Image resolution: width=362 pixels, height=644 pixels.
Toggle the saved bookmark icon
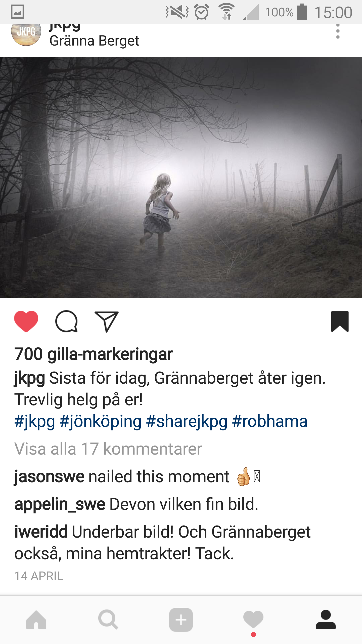point(340,321)
